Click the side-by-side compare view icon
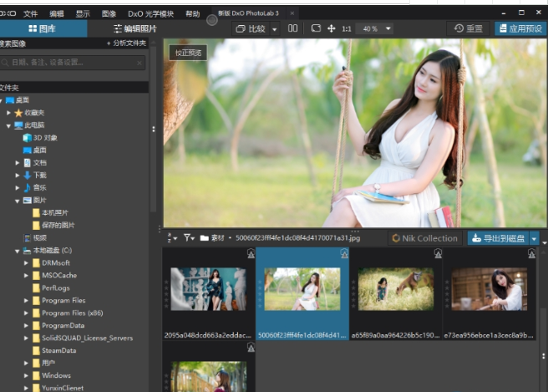 pos(292,28)
